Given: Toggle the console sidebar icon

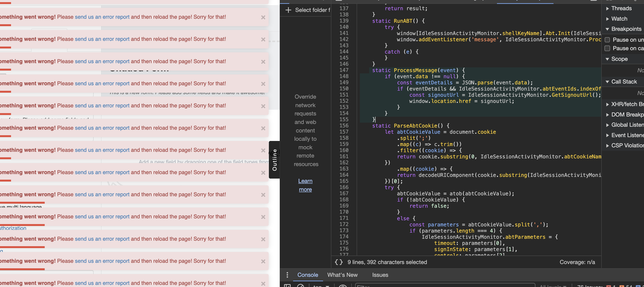Looking at the screenshot, I should coord(287,286).
